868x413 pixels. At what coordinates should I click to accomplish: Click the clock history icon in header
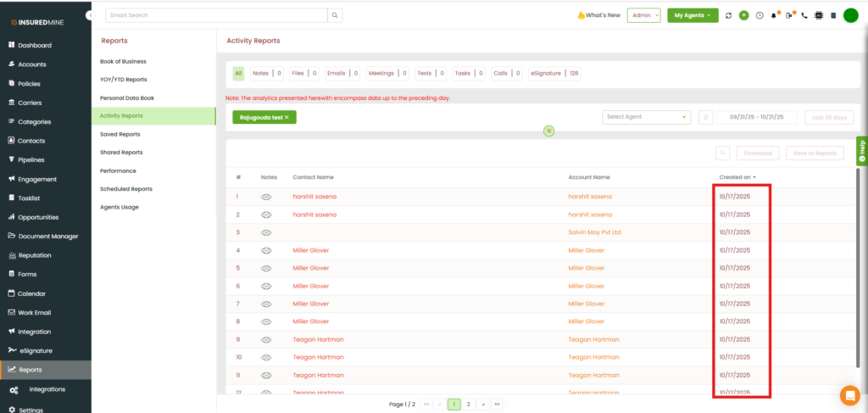click(759, 15)
